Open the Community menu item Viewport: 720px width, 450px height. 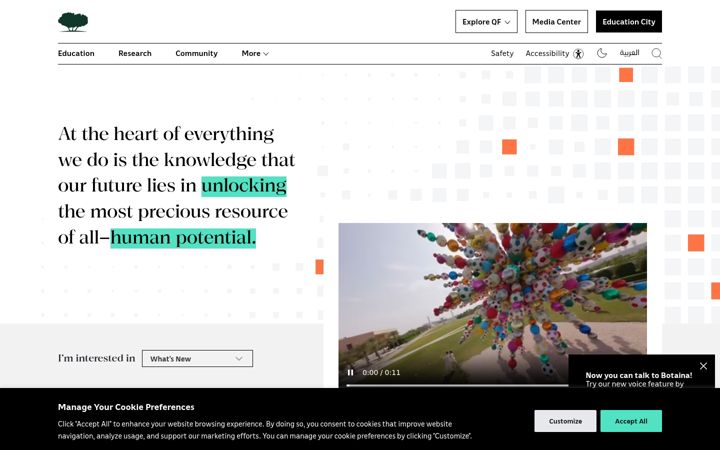197,53
